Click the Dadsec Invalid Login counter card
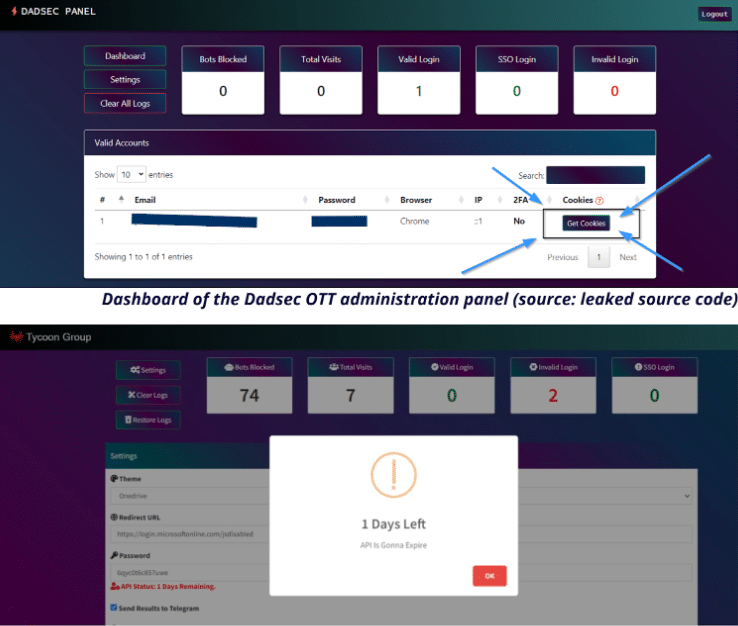This screenshot has width=738, height=626. coord(615,80)
